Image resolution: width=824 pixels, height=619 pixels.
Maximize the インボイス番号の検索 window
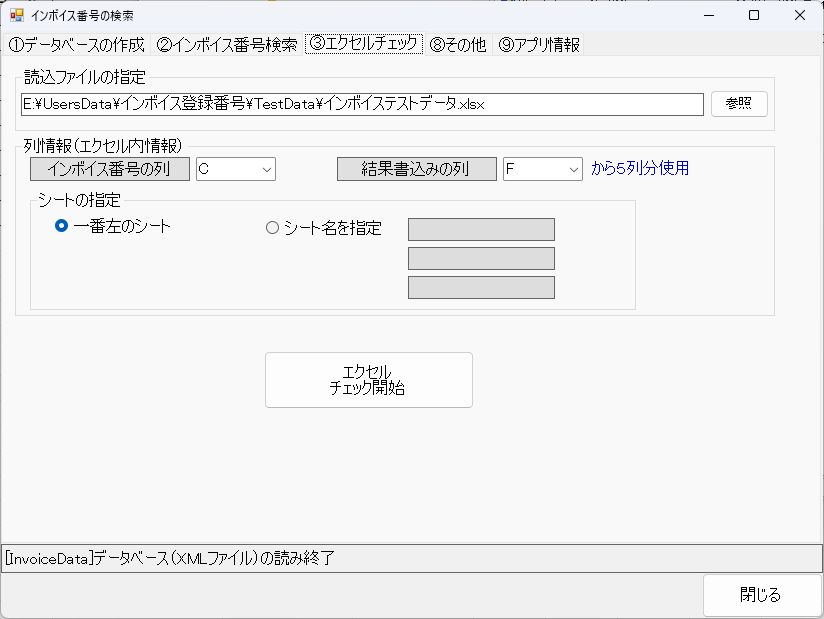[x=754, y=15]
